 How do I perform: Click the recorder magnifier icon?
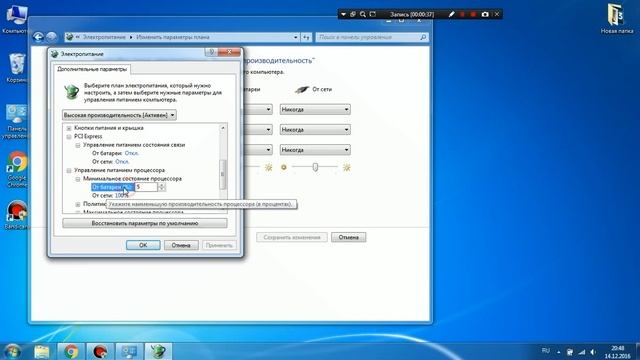point(362,14)
